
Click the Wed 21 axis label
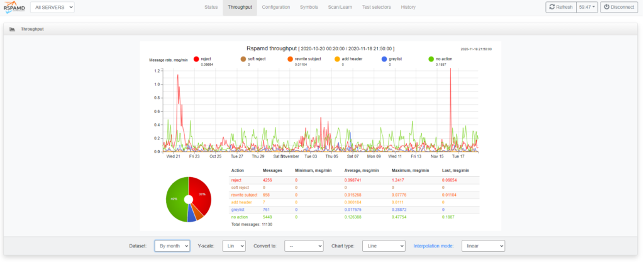(173, 156)
